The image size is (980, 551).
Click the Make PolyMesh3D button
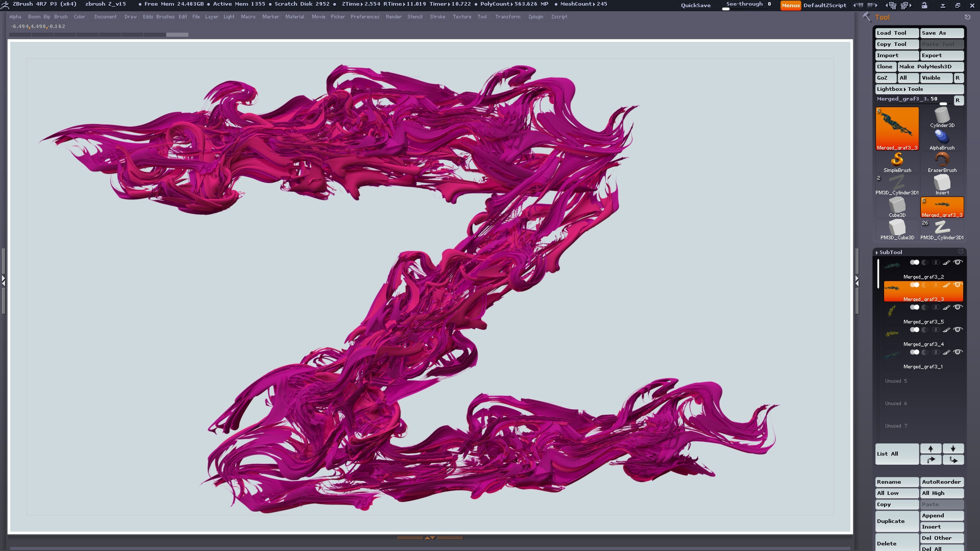tap(930, 67)
